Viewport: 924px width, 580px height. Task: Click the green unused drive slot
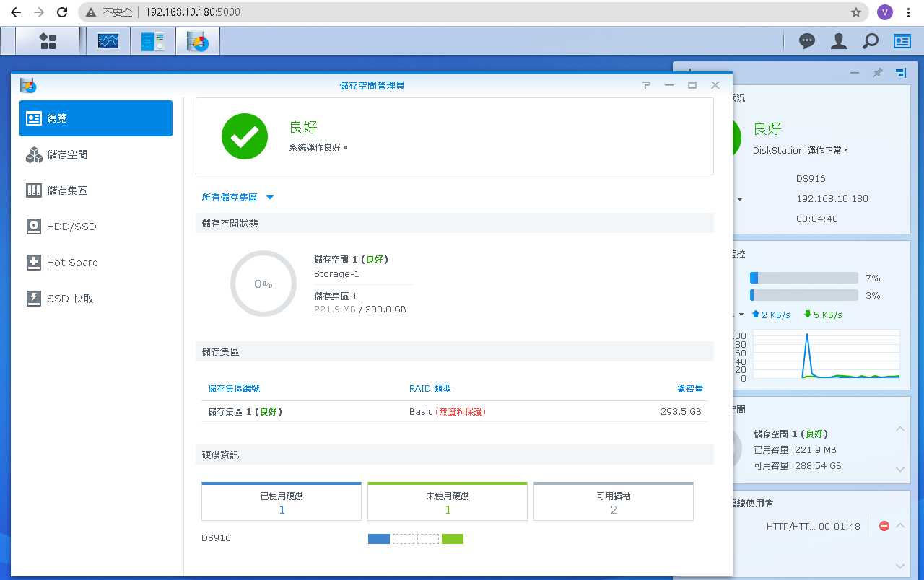click(453, 539)
